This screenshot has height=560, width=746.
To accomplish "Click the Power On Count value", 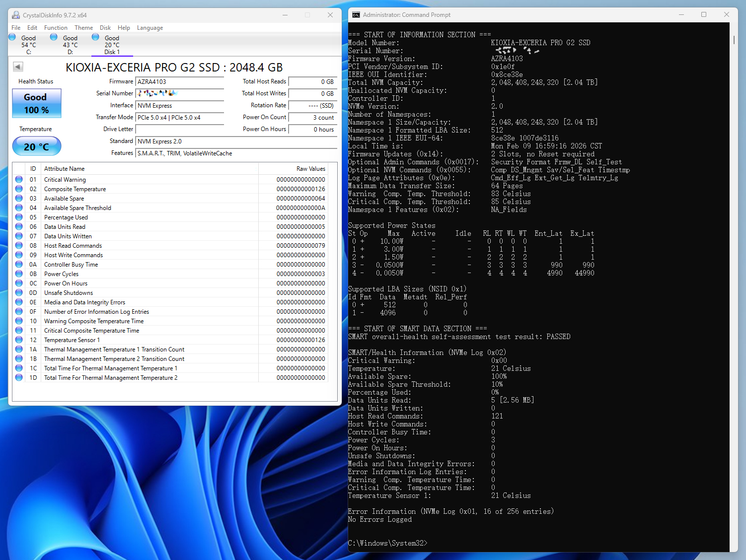I will pyautogui.click(x=312, y=117).
